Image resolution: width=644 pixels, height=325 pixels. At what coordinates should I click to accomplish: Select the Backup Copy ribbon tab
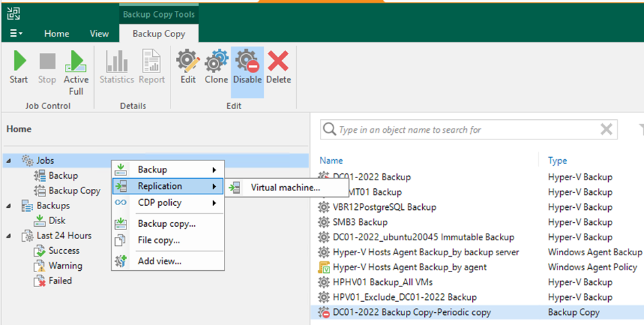pyautogui.click(x=159, y=34)
